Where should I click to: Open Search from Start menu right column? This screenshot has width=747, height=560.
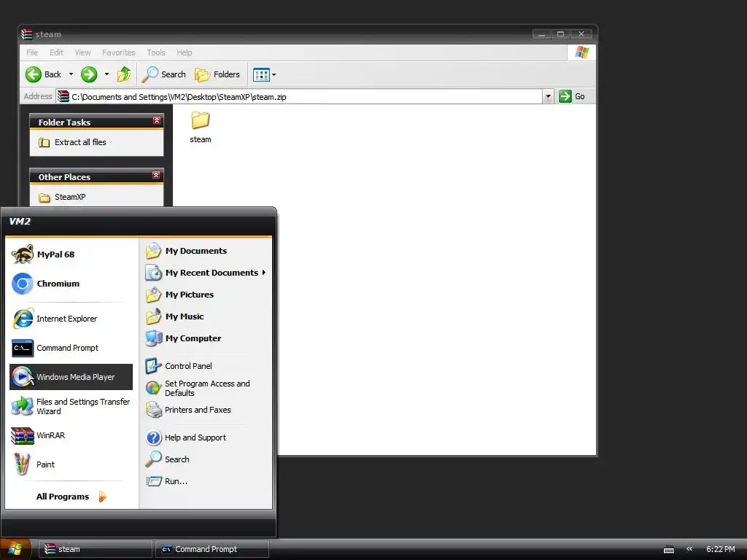pyautogui.click(x=206, y=459)
